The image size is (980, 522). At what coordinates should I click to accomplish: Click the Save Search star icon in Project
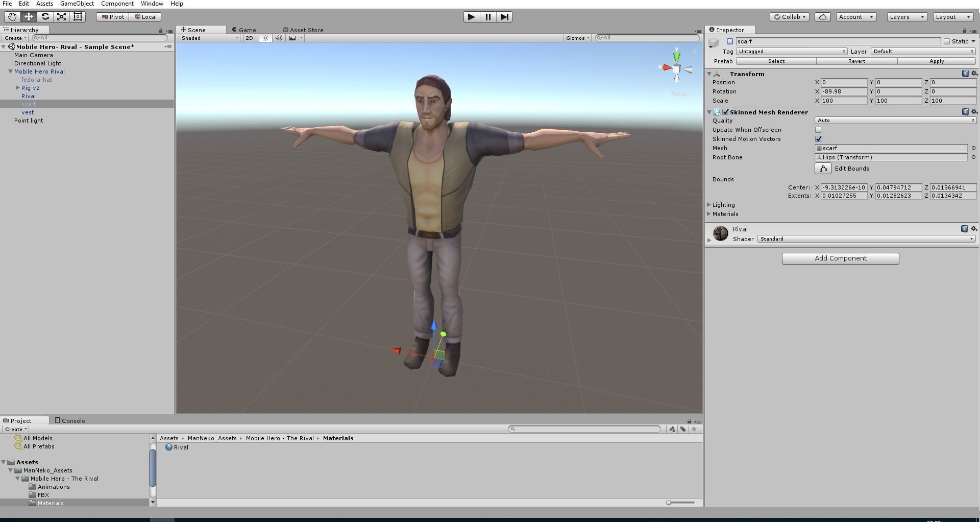[694, 429]
